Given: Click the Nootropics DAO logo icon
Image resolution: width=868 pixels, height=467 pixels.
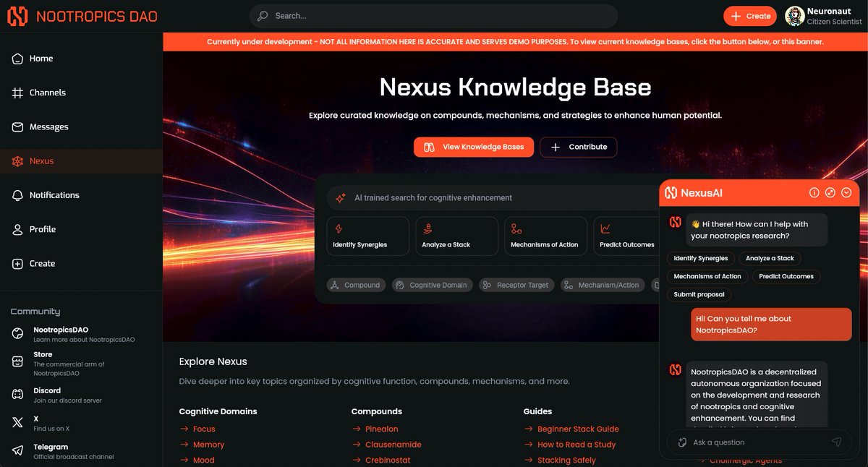Looking at the screenshot, I should [17, 16].
